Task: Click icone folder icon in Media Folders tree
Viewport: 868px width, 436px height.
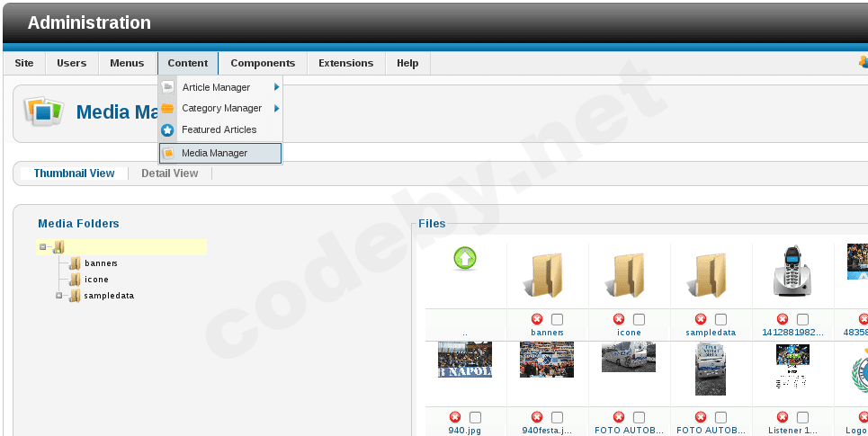Action: (x=75, y=280)
